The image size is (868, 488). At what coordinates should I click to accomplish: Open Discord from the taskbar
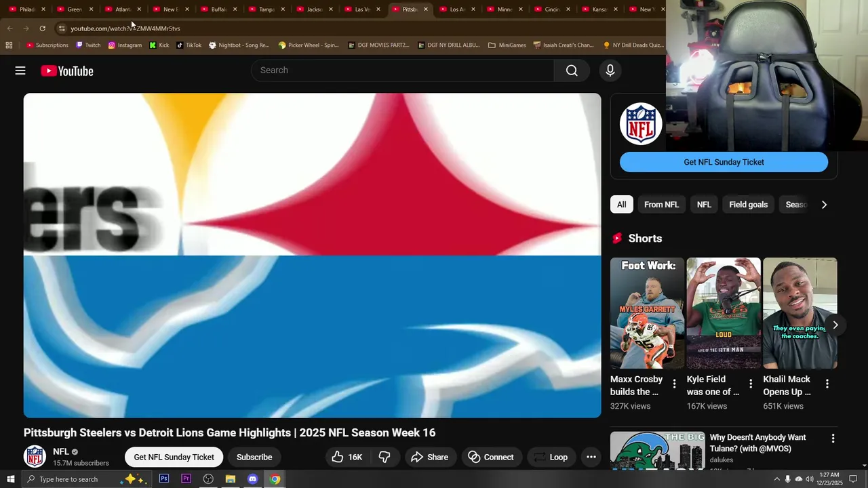(x=253, y=479)
